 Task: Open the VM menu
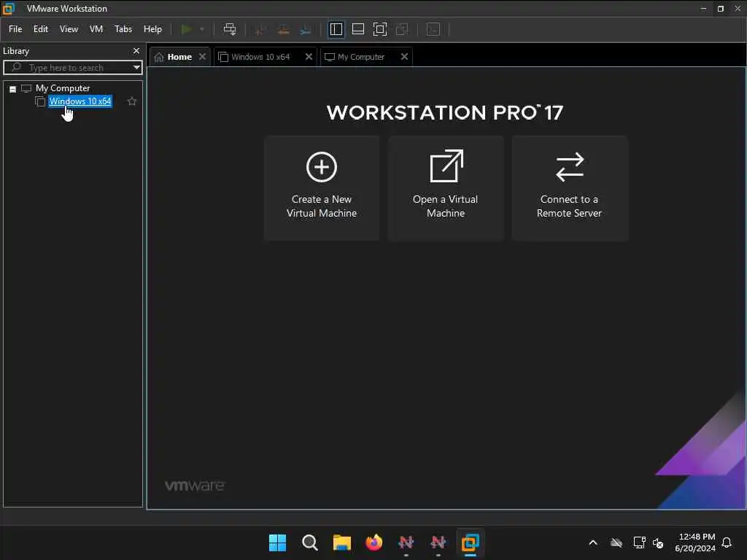[96, 29]
